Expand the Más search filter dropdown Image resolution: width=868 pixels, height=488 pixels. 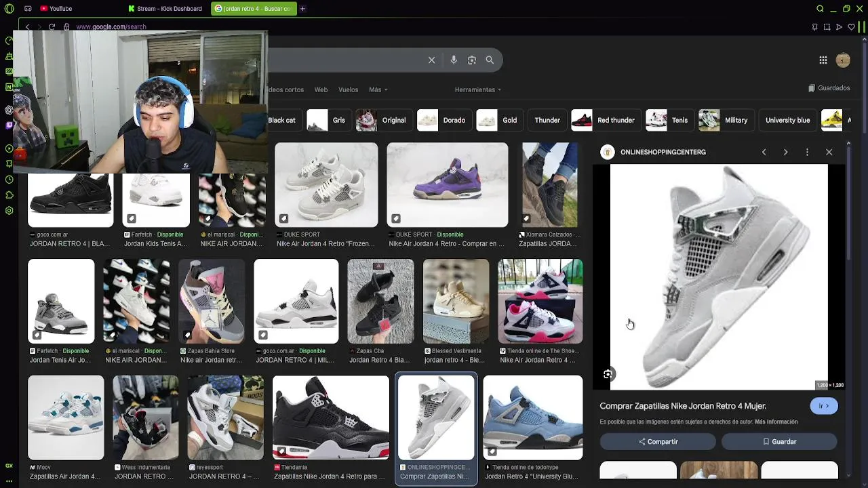(378, 89)
